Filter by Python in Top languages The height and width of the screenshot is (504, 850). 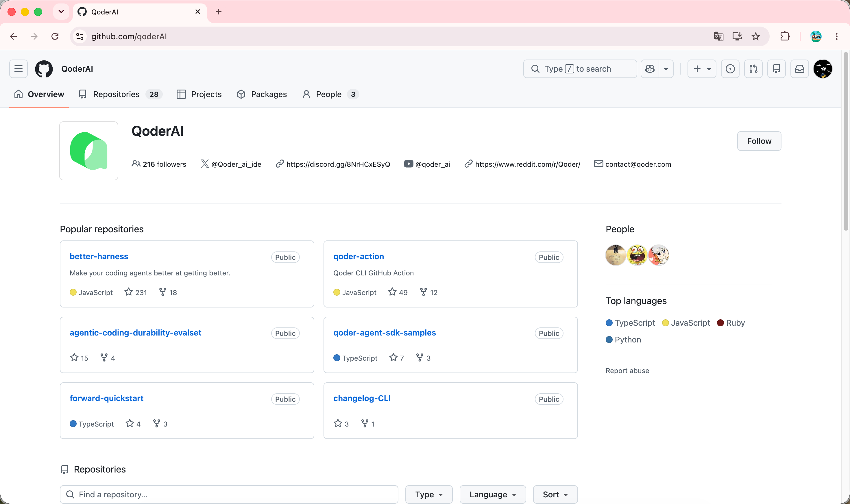pyautogui.click(x=623, y=340)
